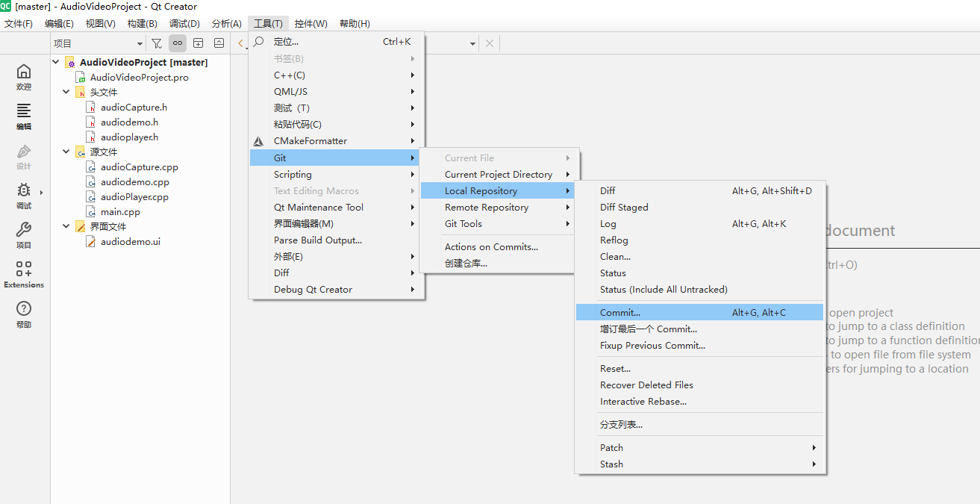980x504 pixels.
Task: Open the filter icon in project panel
Action: pyautogui.click(x=157, y=43)
